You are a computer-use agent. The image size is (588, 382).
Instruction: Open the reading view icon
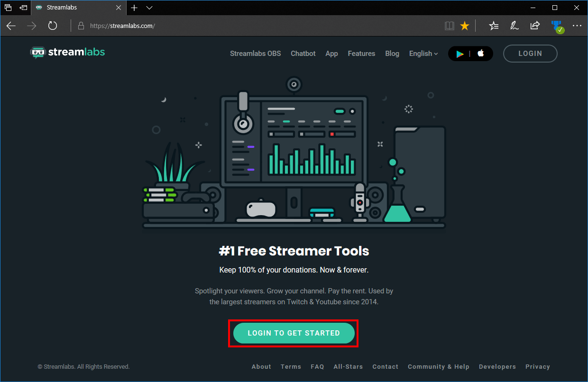pyautogui.click(x=449, y=26)
